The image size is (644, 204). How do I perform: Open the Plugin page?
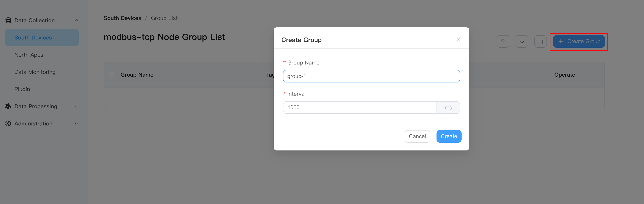[x=22, y=89]
